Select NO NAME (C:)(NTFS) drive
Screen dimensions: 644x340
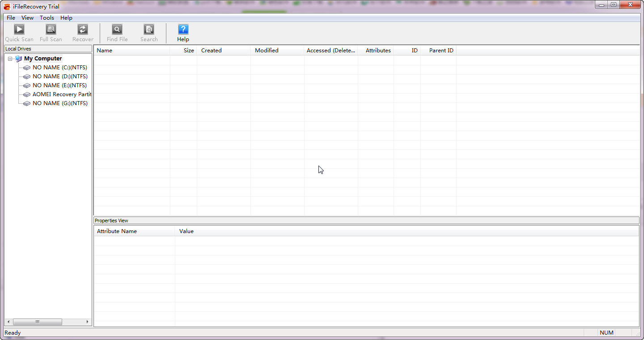coord(60,68)
